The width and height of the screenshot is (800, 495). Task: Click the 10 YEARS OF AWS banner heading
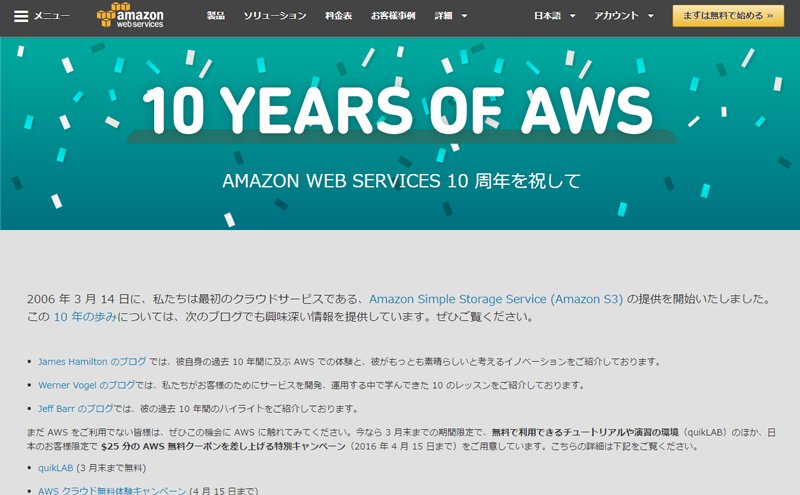click(398, 110)
